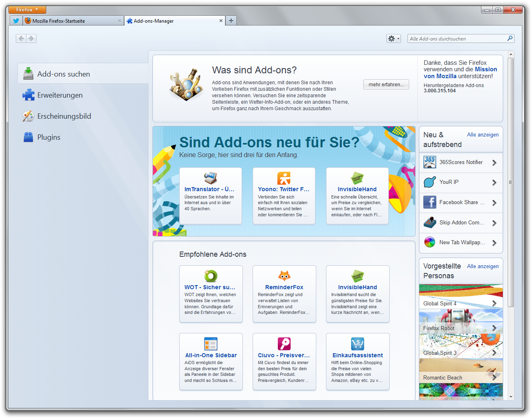Click the Plugins blue brick icon
This screenshot has height=418, width=532.
point(28,137)
